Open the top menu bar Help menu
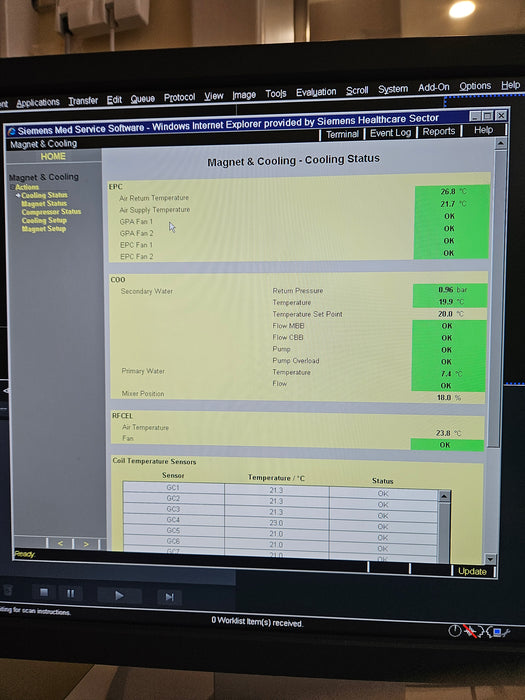The width and height of the screenshot is (525, 700). (x=510, y=85)
